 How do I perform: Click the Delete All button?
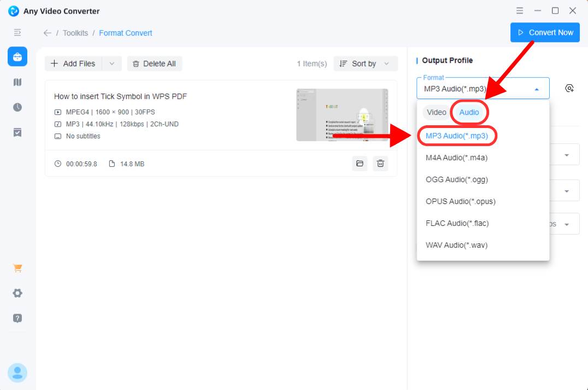coord(154,63)
